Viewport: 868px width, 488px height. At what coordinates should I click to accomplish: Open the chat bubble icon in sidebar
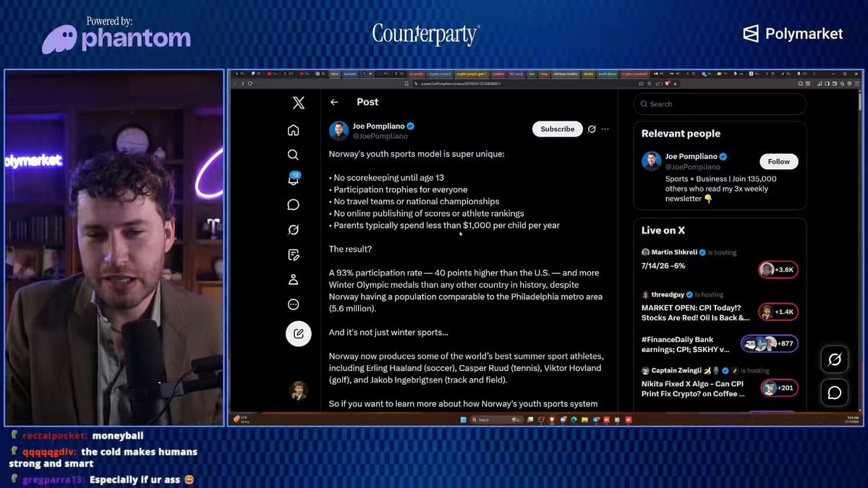pos(293,205)
